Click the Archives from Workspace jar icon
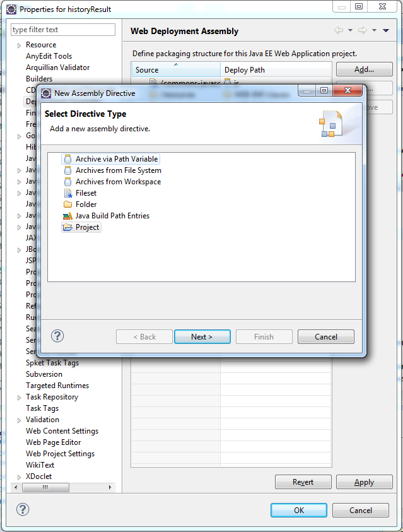Screen dimensions: 403x532 pos(68,182)
